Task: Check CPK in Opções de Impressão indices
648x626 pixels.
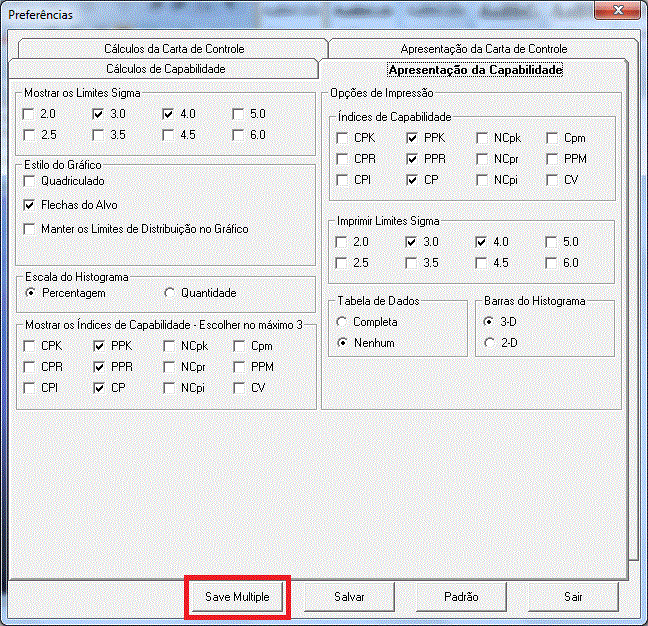Action: (342, 138)
